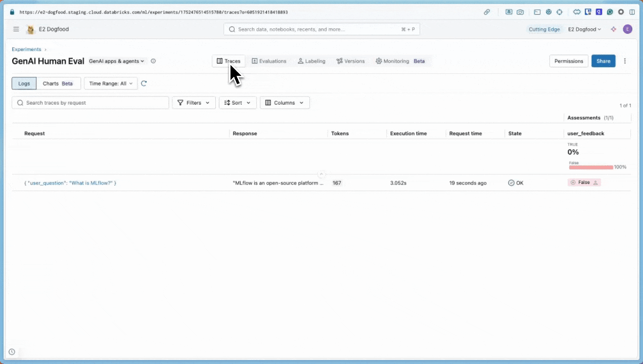Screen dimensions: 643x364
Task: Go to Experiments breadcrumb link
Action: tap(26, 50)
